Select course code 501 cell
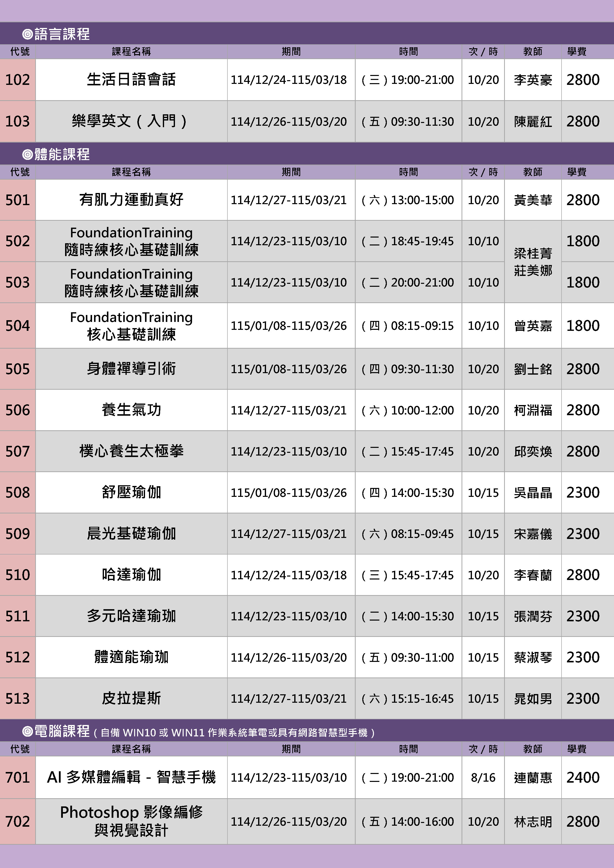This screenshot has width=614, height=868. click(x=18, y=200)
